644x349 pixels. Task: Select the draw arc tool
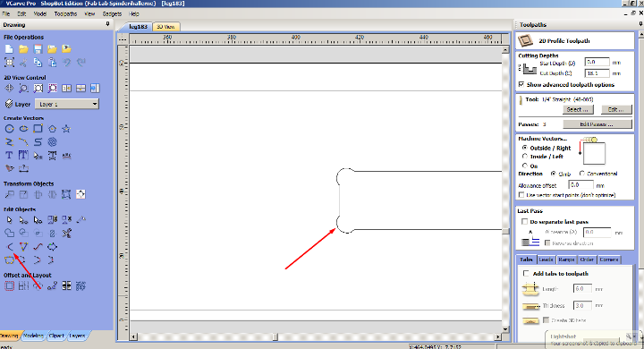(23, 142)
